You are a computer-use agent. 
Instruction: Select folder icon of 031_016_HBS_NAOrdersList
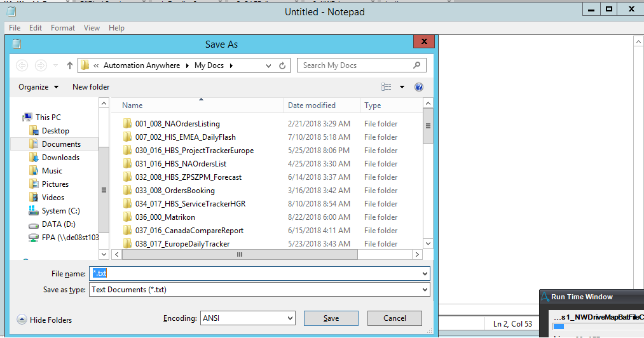127,164
